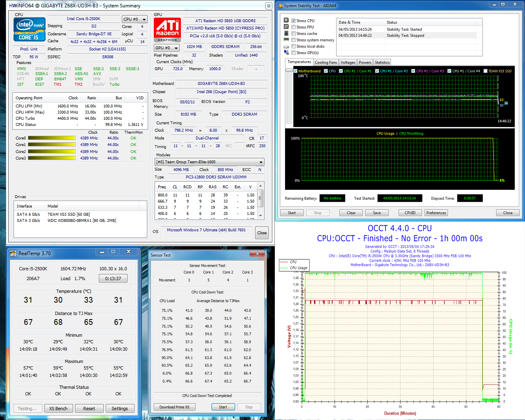Open CPUID from AIDA64 stability test
The width and height of the screenshot is (525, 420).
tap(410, 213)
